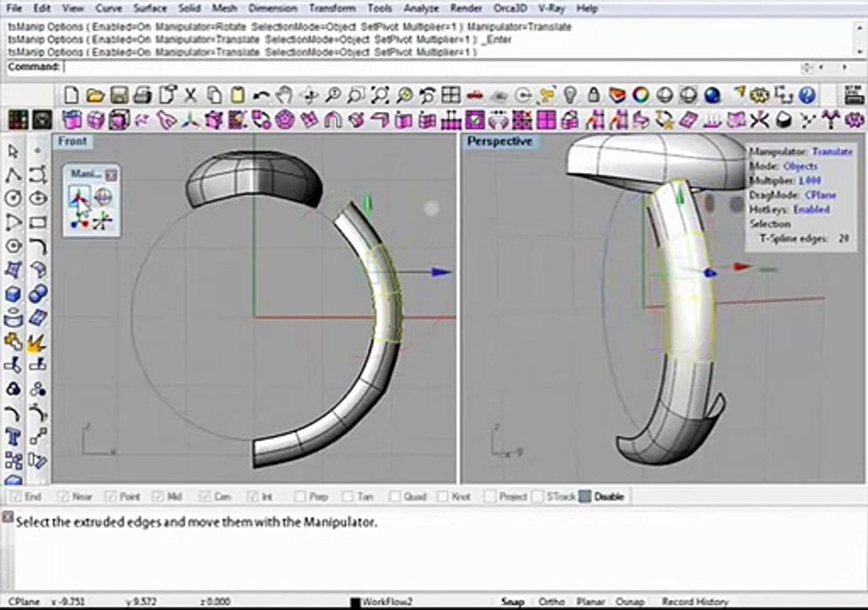868x610 pixels.
Task: Click the Print icon
Action: tap(142, 95)
